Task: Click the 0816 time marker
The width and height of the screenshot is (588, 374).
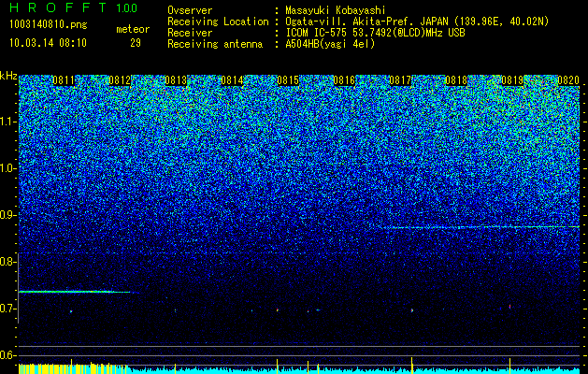Action: (x=344, y=80)
